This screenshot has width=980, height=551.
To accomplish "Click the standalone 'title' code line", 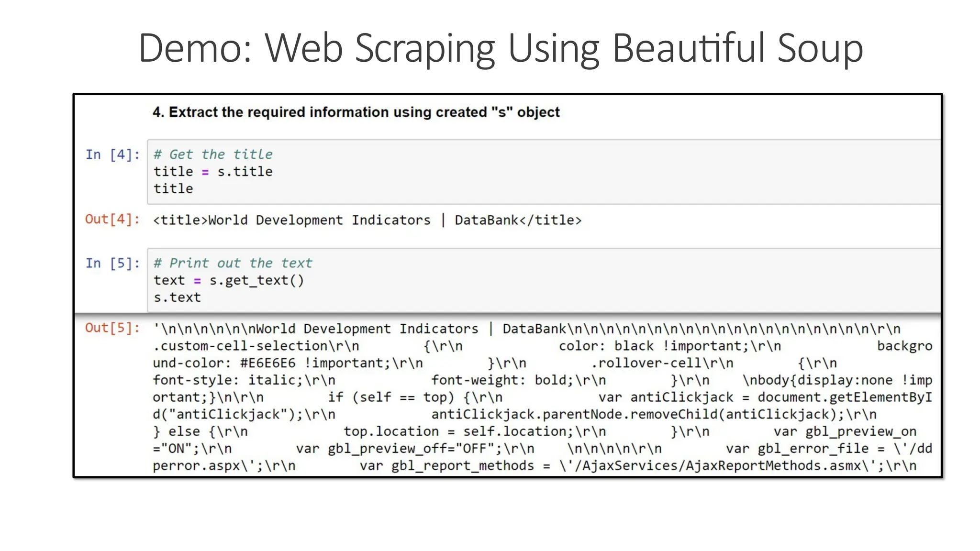I will tap(173, 188).
